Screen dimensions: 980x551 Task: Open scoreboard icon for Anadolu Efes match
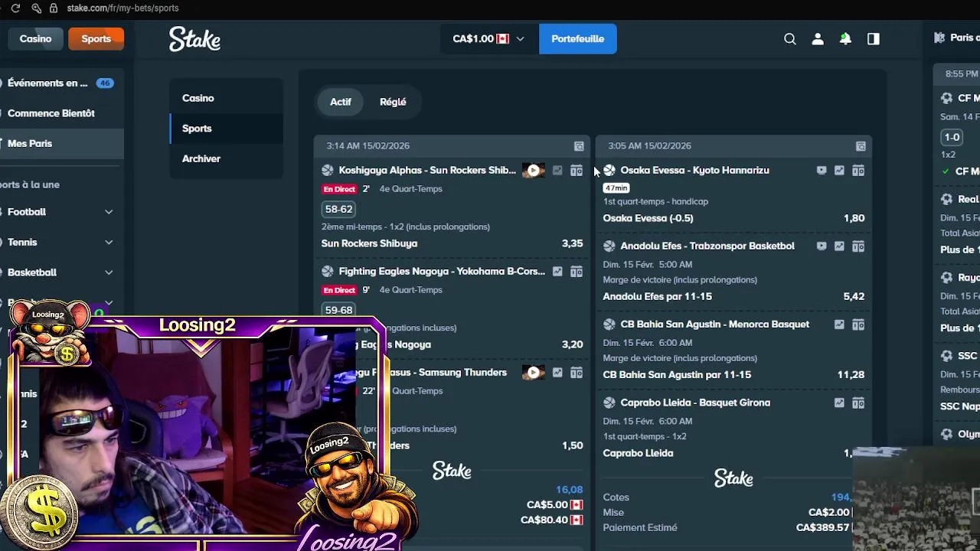[x=858, y=246]
